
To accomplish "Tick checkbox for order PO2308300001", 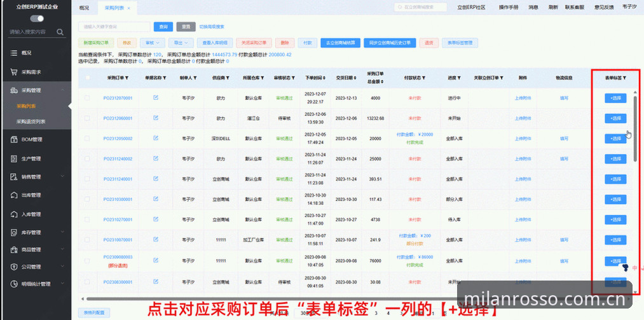I will point(86,282).
